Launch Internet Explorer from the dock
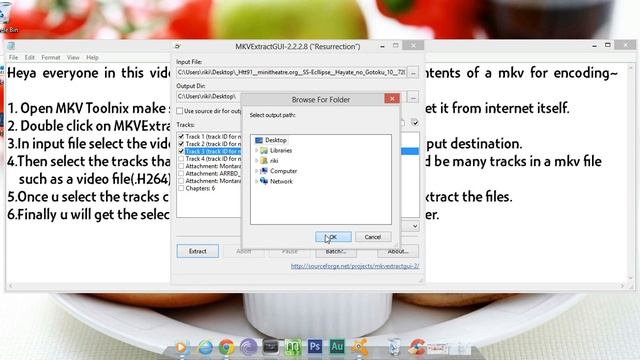640x360 pixels. pyautogui.click(x=205, y=347)
